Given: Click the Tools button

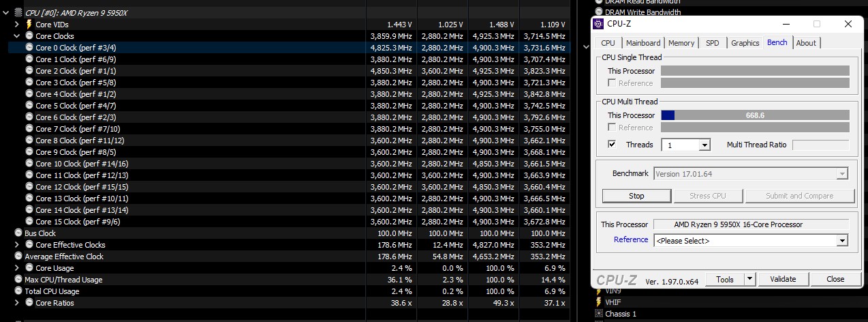Looking at the screenshot, I should 724,279.
